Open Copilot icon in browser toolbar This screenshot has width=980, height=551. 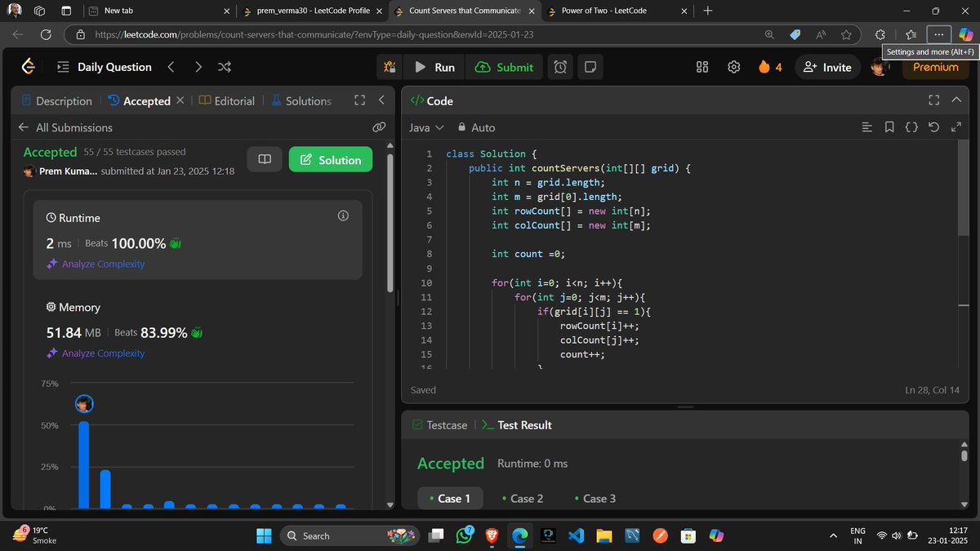point(965,35)
